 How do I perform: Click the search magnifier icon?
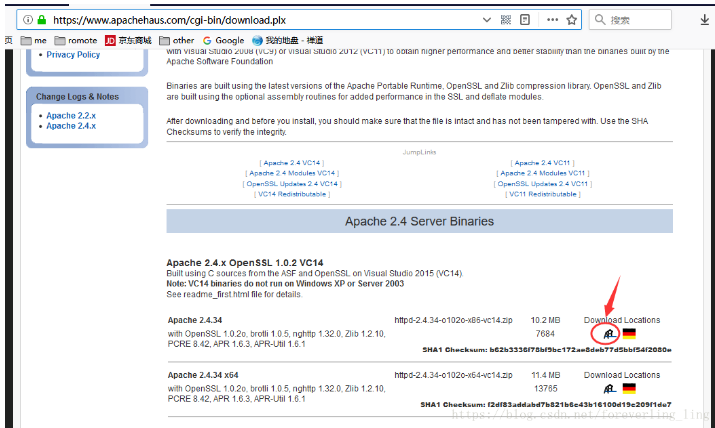600,20
